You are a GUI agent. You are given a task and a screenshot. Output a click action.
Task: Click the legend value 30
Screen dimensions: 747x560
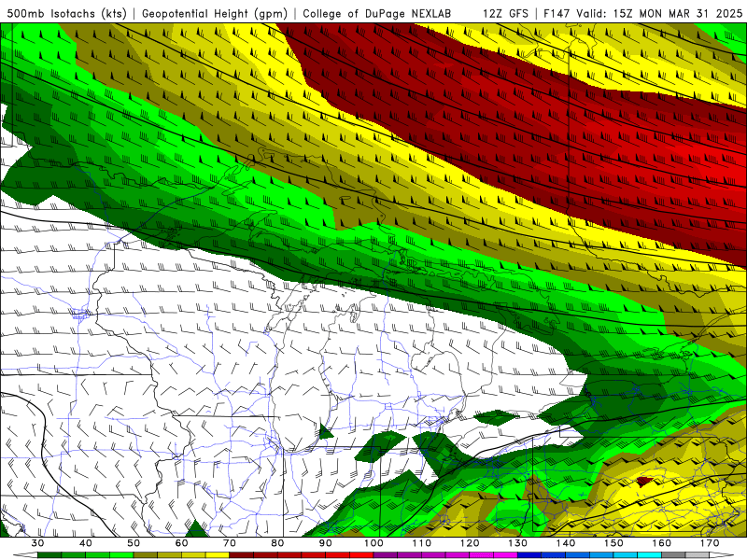[37, 543]
